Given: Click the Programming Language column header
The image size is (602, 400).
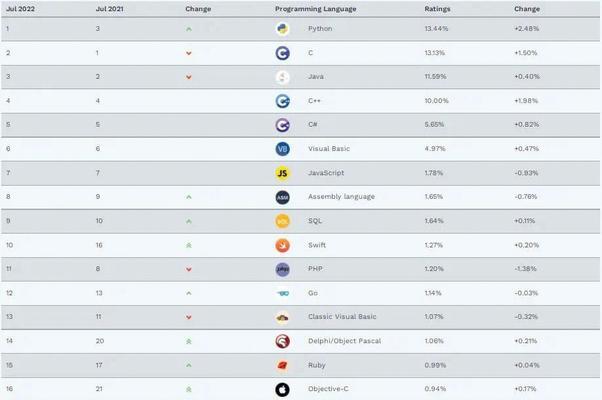Looking at the screenshot, I should click(x=315, y=8).
